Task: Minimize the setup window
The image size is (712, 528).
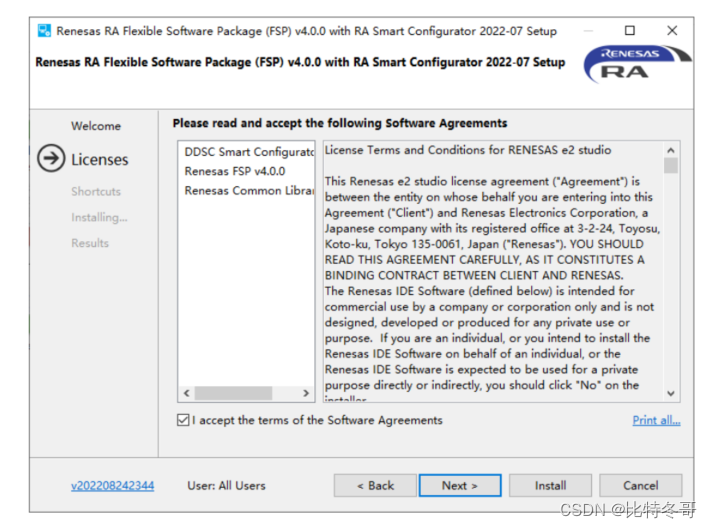Action: coord(588,30)
